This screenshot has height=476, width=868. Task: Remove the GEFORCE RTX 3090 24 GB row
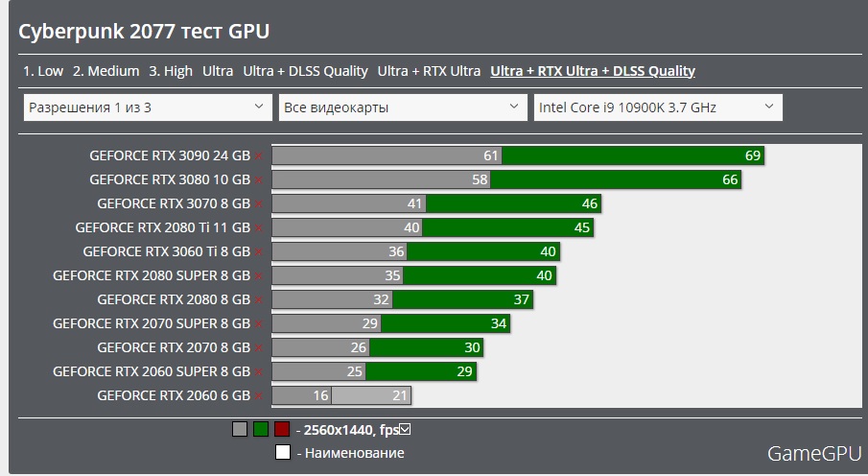coord(258,155)
